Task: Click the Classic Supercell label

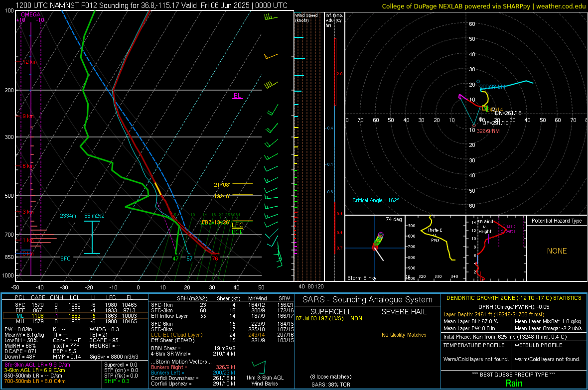Action: [509, 229]
